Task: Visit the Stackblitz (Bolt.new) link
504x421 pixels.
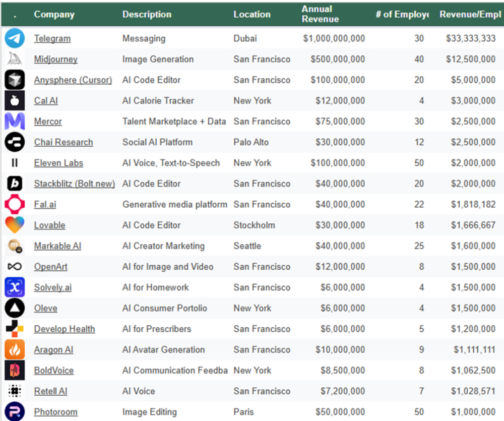Action: (75, 184)
